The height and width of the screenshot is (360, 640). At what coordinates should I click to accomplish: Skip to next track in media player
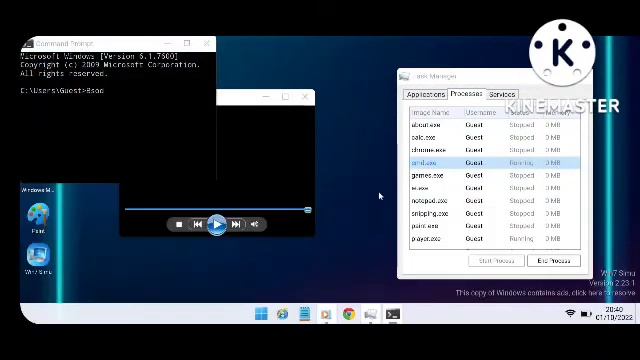click(236, 224)
